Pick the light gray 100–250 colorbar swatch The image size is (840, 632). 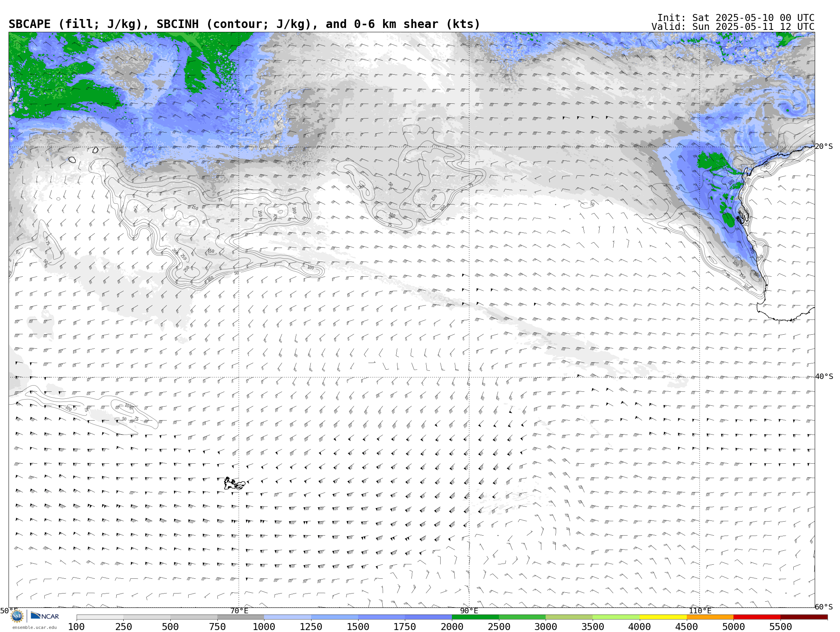pyautogui.click(x=100, y=617)
